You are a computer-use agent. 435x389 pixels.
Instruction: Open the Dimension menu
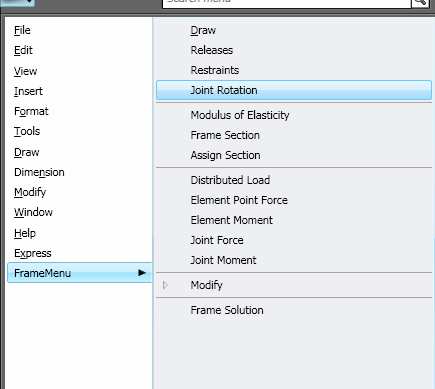coord(39,172)
